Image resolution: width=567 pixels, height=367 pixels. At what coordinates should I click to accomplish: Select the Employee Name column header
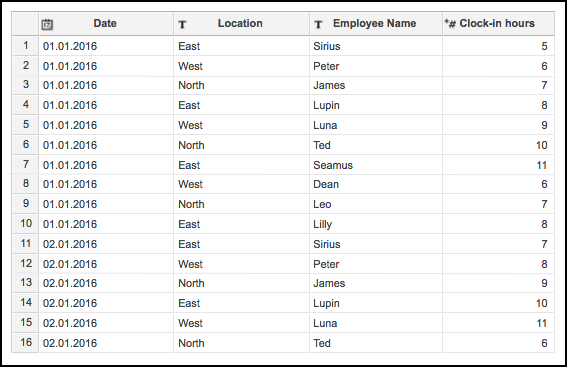(x=376, y=24)
